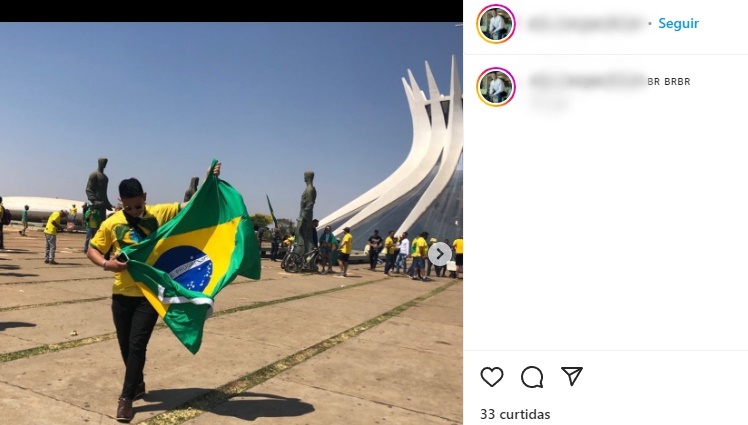Open comments via the speech bubble icon
This screenshot has width=748, height=425.
pyautogui.click(x=532, y=377)
